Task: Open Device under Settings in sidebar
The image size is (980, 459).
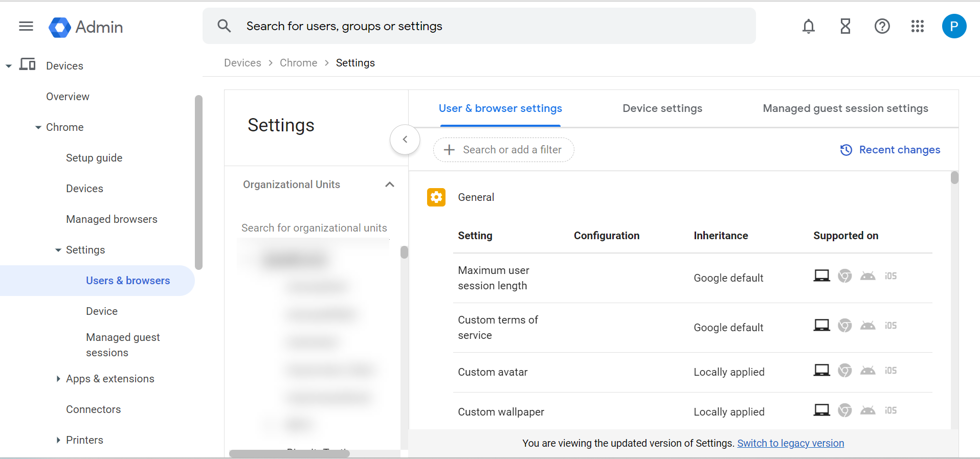Action: coord(102,311)
